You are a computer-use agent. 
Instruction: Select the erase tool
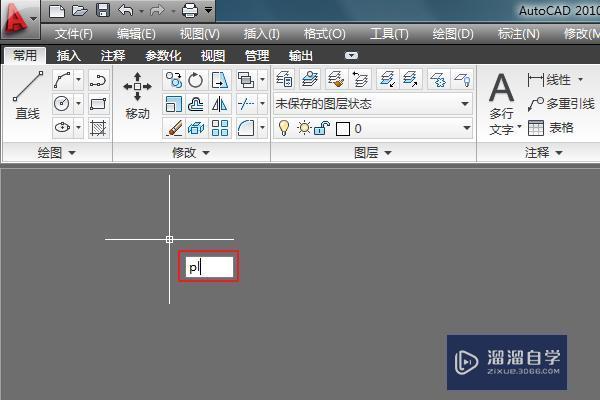tap(174, 127)
